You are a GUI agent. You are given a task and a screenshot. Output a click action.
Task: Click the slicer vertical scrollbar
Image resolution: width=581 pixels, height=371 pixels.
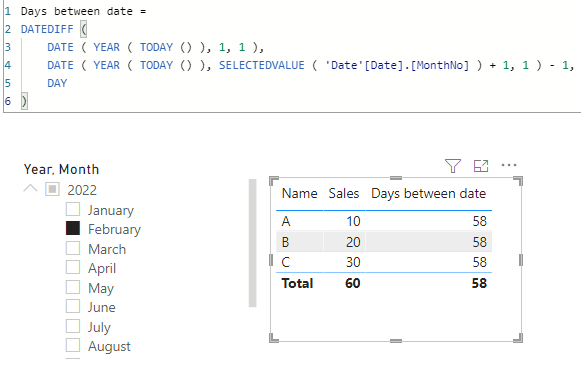253,243
